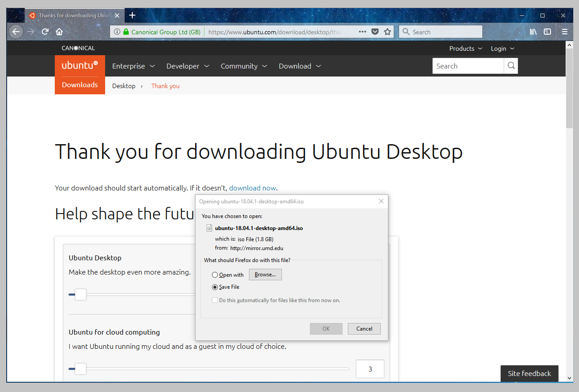
Task: Open the Enterprise menu
Action: point(133,66)
